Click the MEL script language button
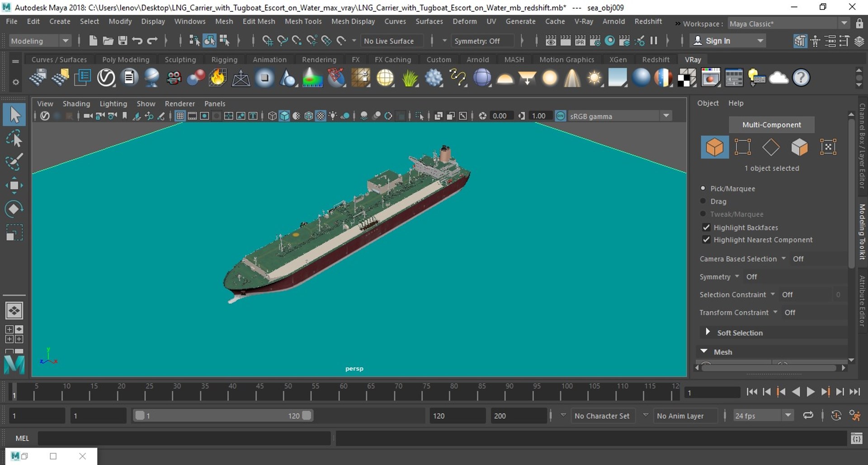The image size is (868, 465). click(x=22, y=438)
